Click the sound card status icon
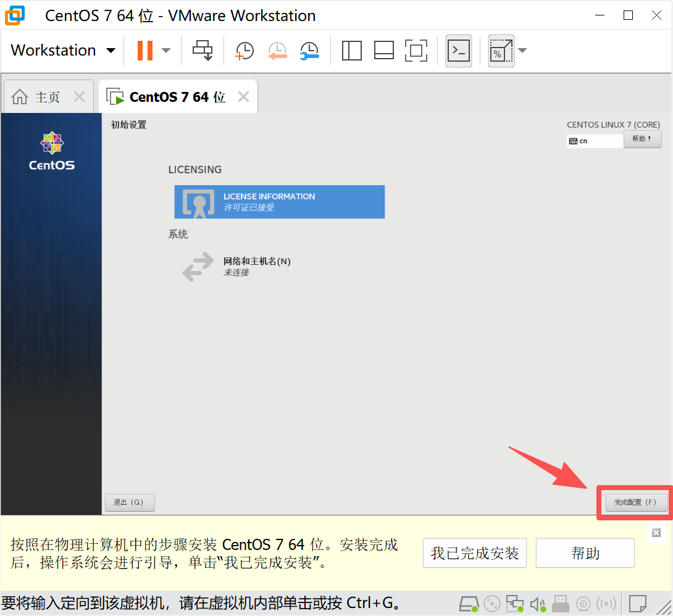 pyautogui.click(x=537, y=604)
